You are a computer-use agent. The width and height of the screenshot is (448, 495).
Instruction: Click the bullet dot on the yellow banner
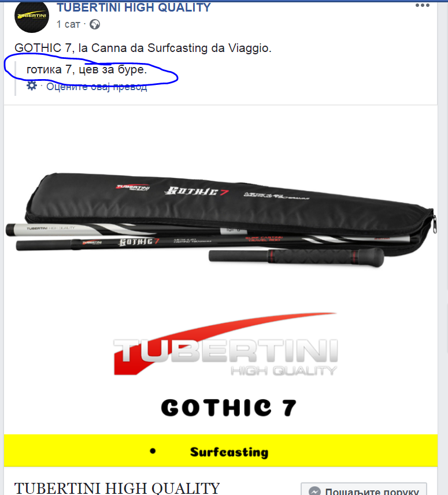[x=153, y=451]
